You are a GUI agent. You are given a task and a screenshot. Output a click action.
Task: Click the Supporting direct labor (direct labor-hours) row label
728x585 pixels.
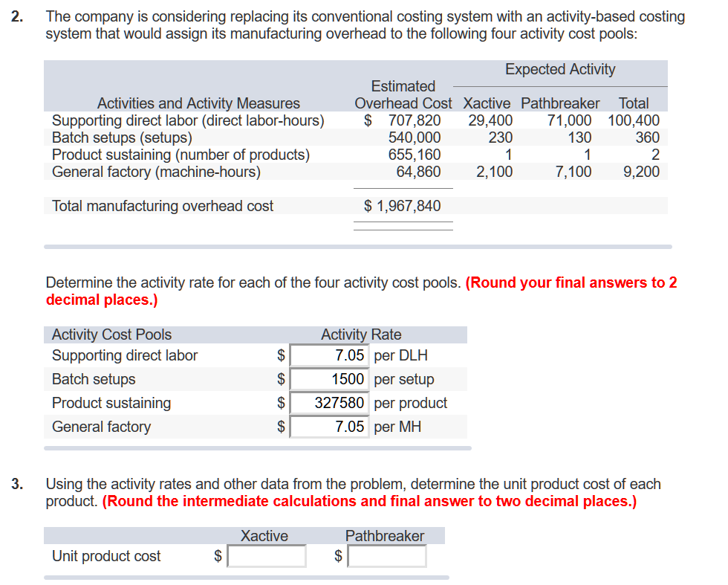(x=188, y=120)
